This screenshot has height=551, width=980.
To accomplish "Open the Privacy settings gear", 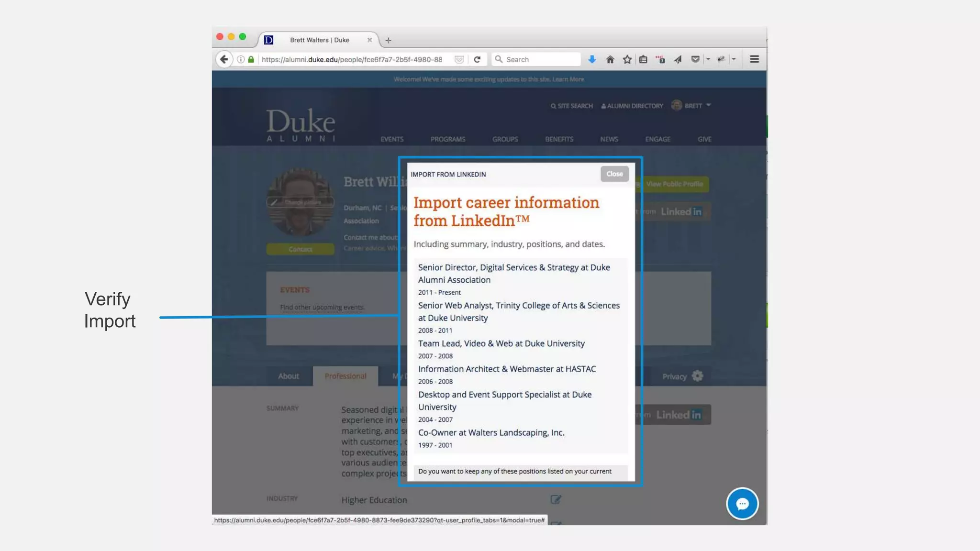I will coord(697,376).
